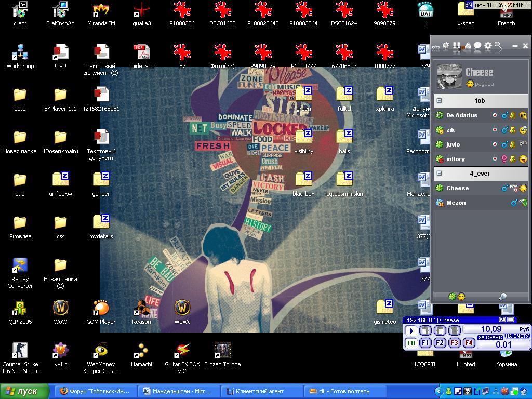Image resolution: width=532 pixels, height=399 pixels.
Task: Select the Counter Strike 1.6 Non Steam shortcut
Action: point(20,358)
